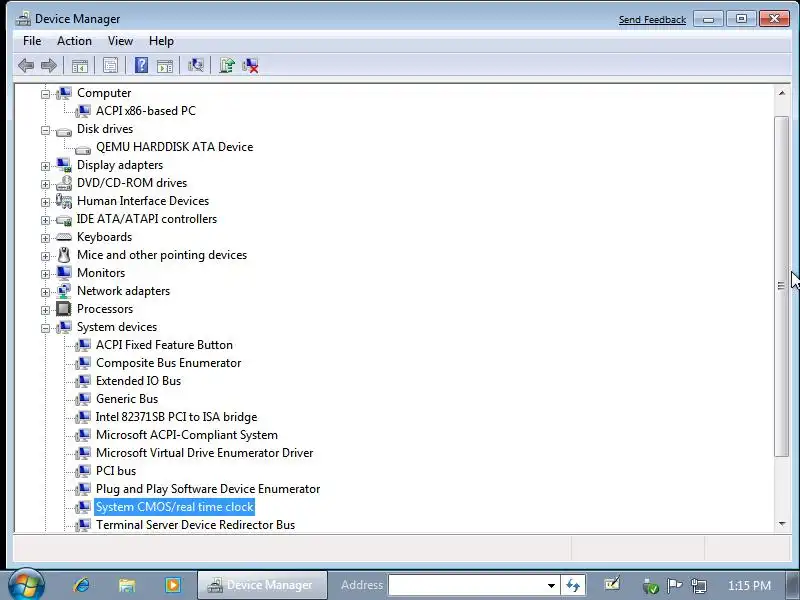
Task: Select ACPI Fixed Feature Button
Action: (164, 345)
